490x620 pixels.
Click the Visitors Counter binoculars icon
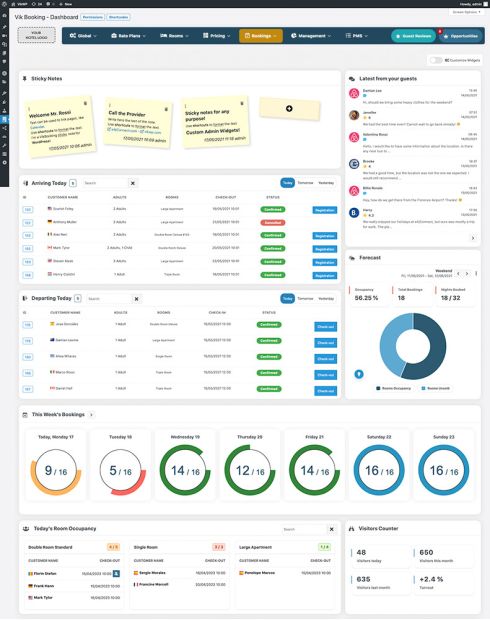[352, 529]
